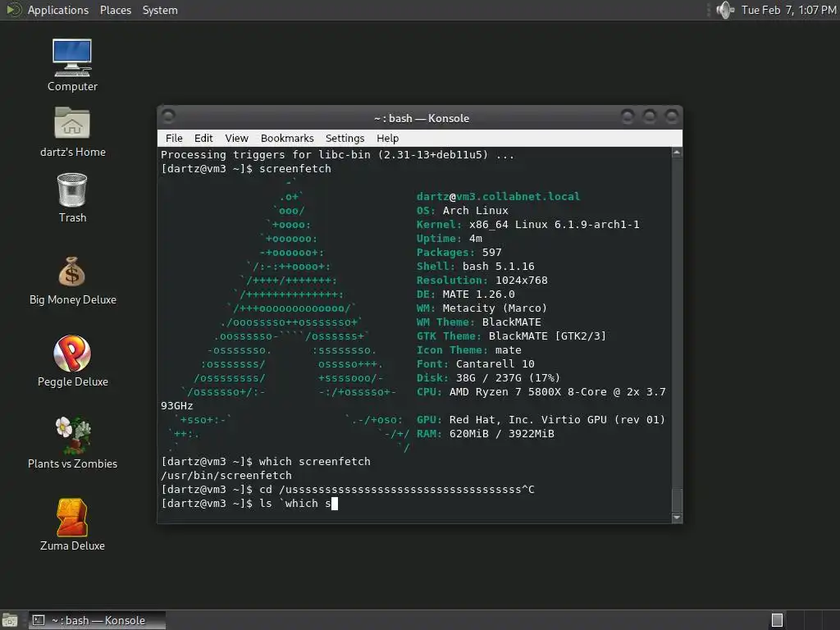Click the "Icon Theme: mate" line
Viewport: 840px width, 630px height.
468,349
